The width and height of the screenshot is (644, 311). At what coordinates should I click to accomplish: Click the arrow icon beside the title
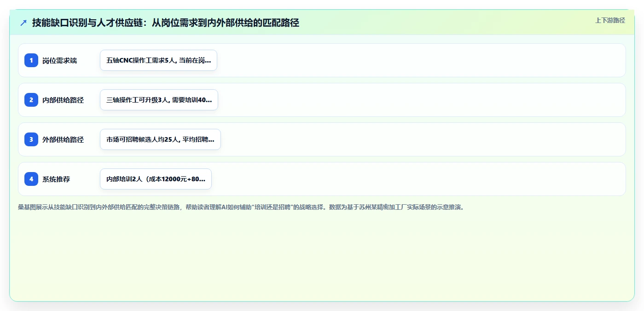pyautogui.click(x=23, y=23)
